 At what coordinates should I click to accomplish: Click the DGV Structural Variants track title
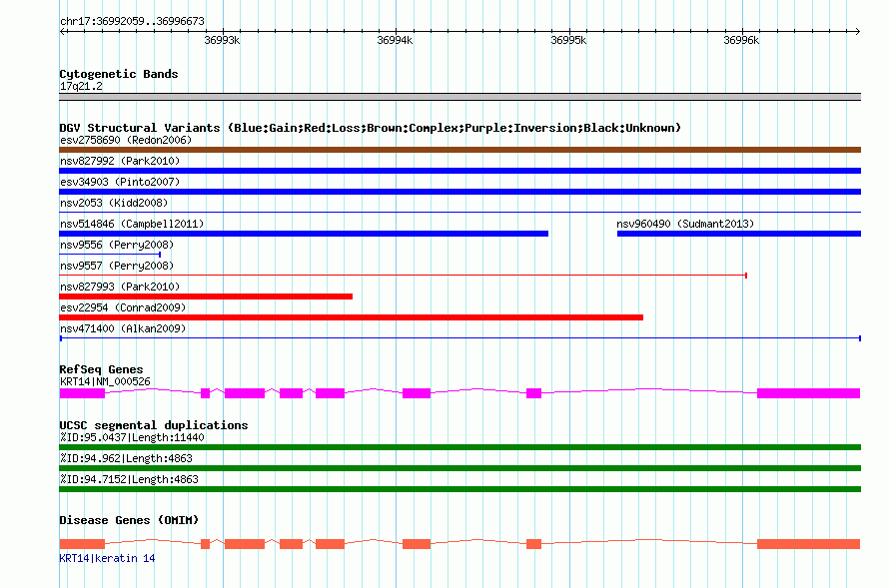[x=371, y=128]
